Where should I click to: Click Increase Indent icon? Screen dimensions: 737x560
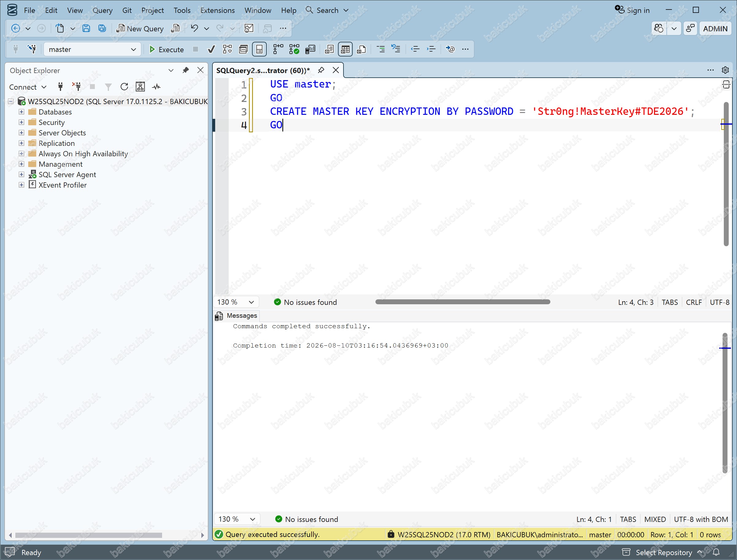point(431,49)
